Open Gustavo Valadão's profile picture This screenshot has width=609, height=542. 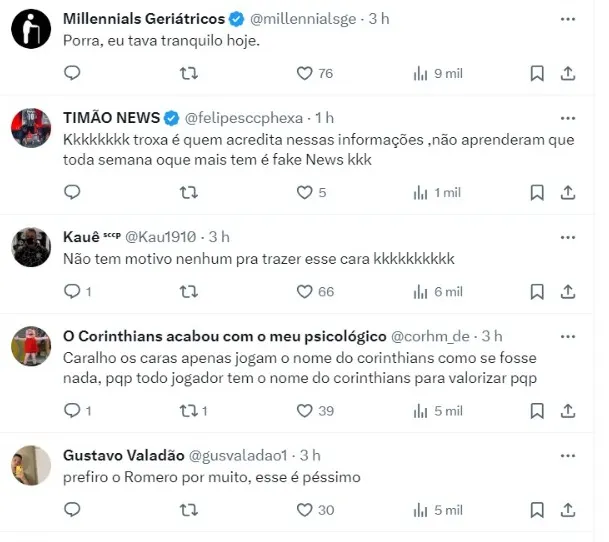pyautogui.click(x=31, y=465)
